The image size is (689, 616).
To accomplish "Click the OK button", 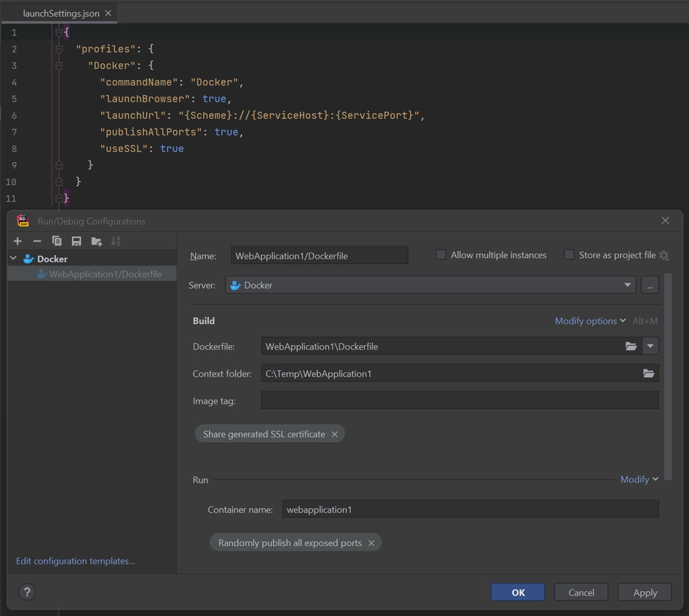I will [x=518, y=592].
